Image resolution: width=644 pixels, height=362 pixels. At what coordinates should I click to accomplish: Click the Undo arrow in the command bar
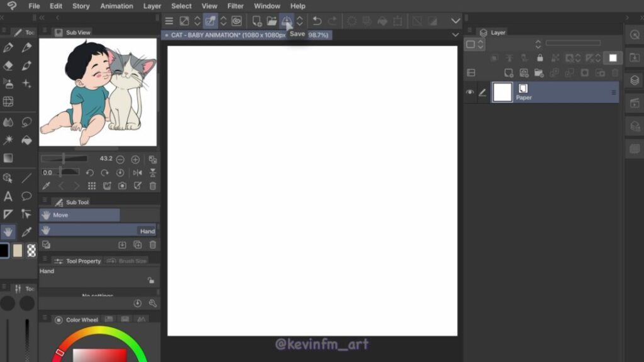tap(317, 21)
